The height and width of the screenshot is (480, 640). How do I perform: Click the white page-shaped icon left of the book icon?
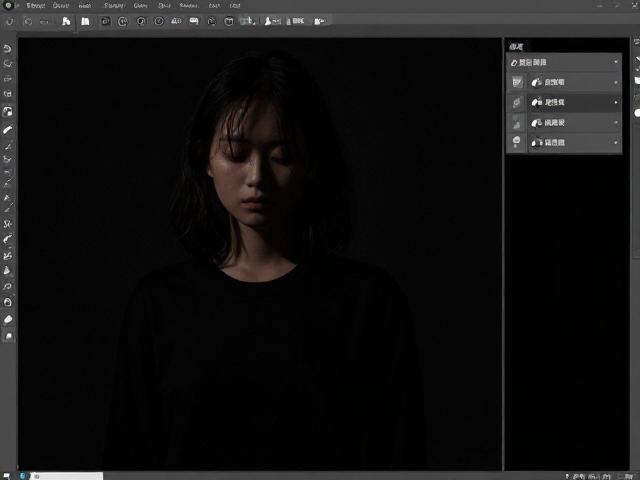[x=66, y=21]
